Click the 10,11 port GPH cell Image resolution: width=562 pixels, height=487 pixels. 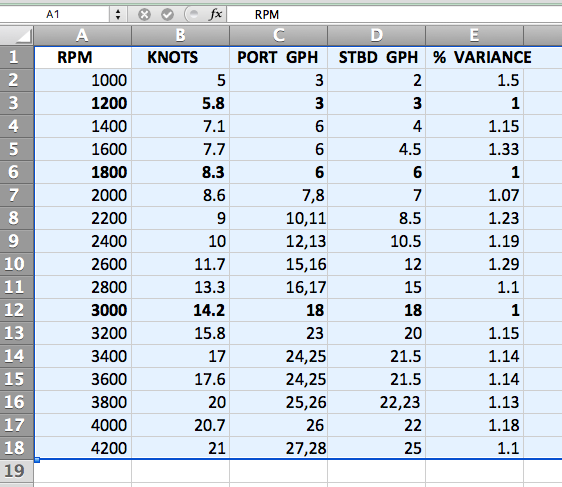(278, 218)
